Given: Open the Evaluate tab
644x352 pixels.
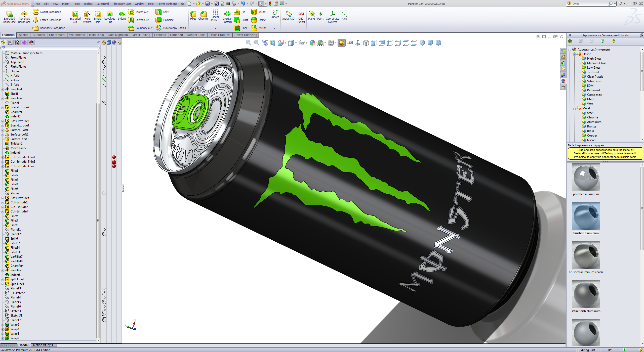Looking at the screenshot, I should click(160, 35).
